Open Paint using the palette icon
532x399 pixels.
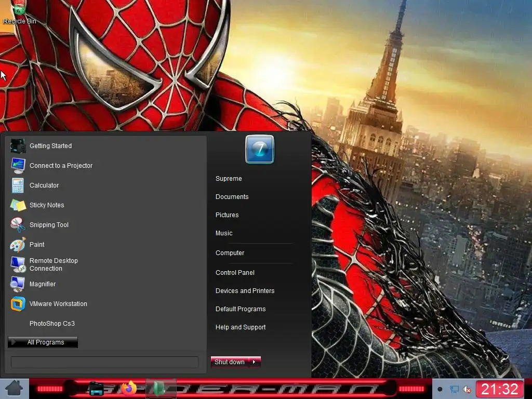click(18, 244)
